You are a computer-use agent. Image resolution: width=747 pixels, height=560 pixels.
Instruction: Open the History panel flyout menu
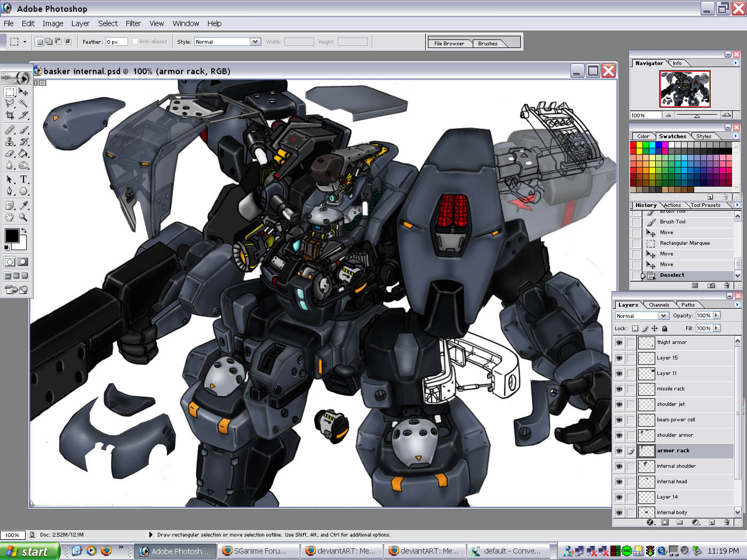737,205
